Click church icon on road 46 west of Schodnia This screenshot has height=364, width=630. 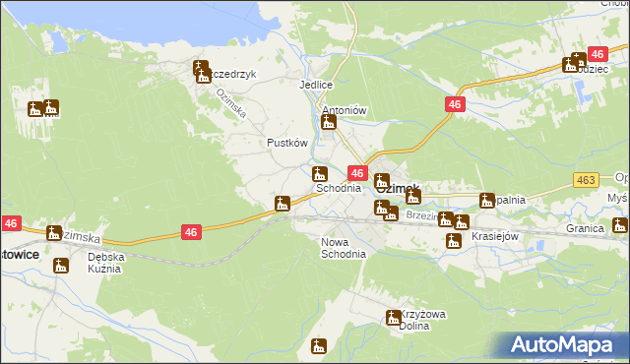(283, 204)
